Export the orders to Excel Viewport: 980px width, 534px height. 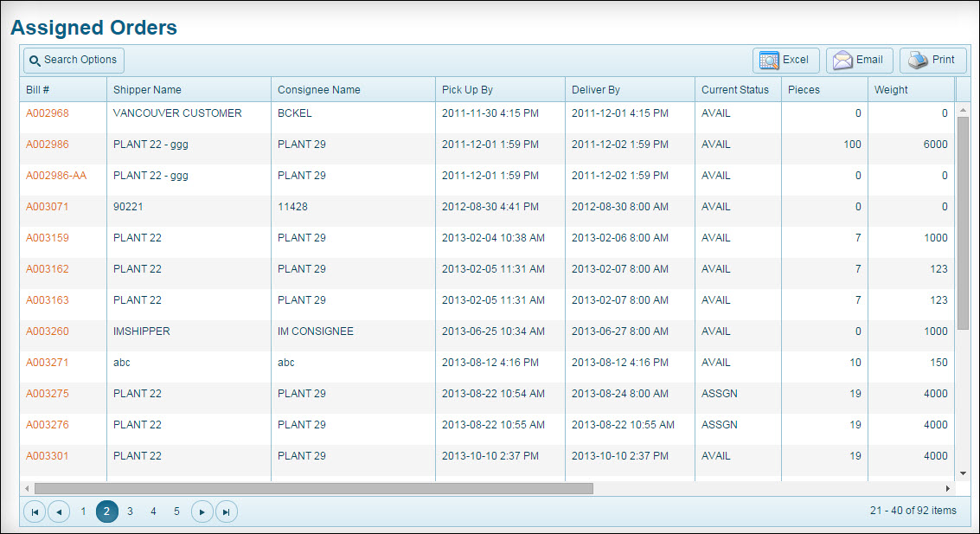click(x=785, y=60)
